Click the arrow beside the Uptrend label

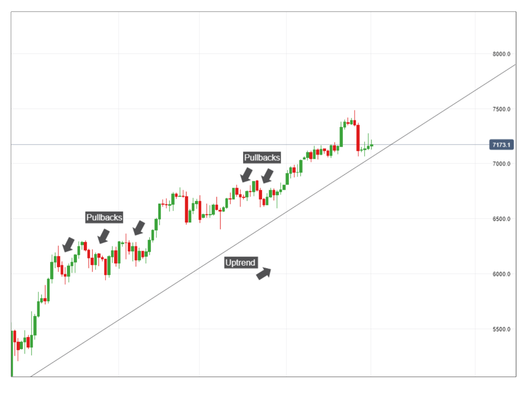coord(263,273)
